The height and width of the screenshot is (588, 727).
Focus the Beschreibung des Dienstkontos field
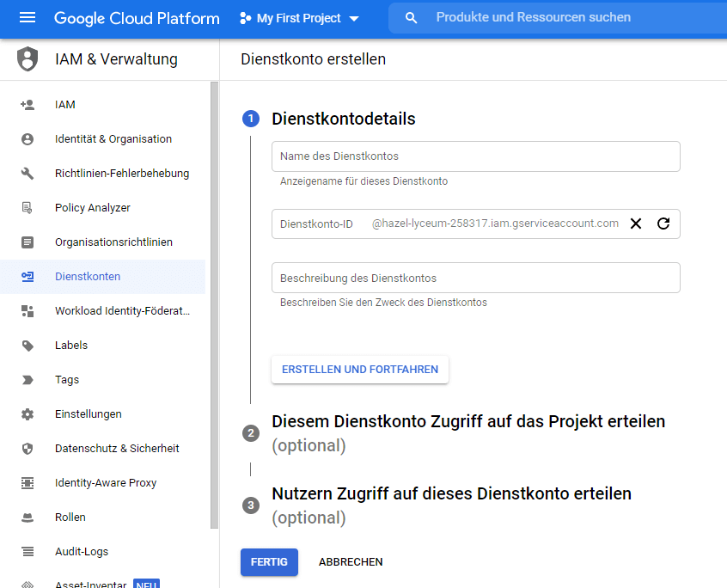[476, 278]
